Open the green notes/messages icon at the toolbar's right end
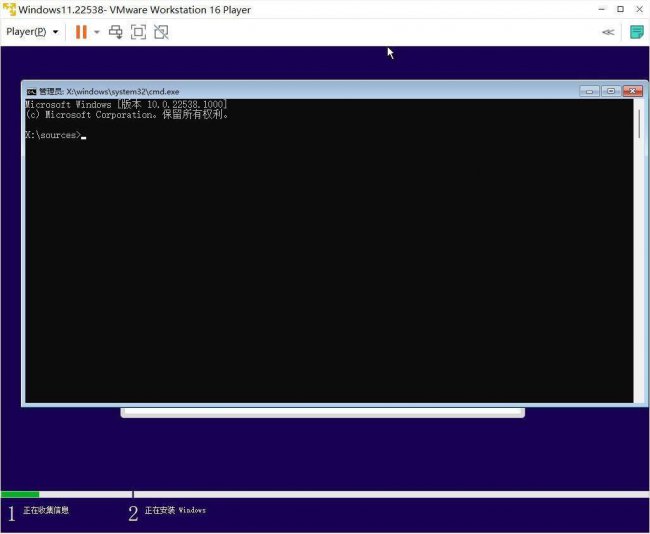This screenshot has height=534, width=650. (x=636, y=32)
